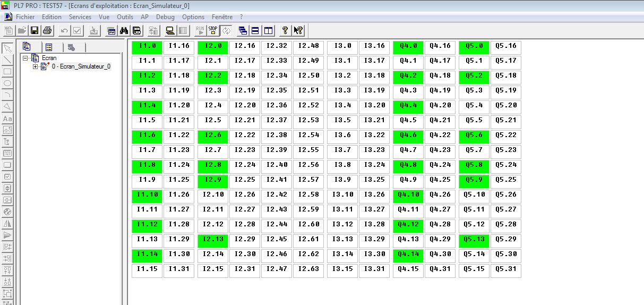The width and height of the screenshot is (644, 305).
Task: Click the Print toolbar icon
Action: pos(47,30)
